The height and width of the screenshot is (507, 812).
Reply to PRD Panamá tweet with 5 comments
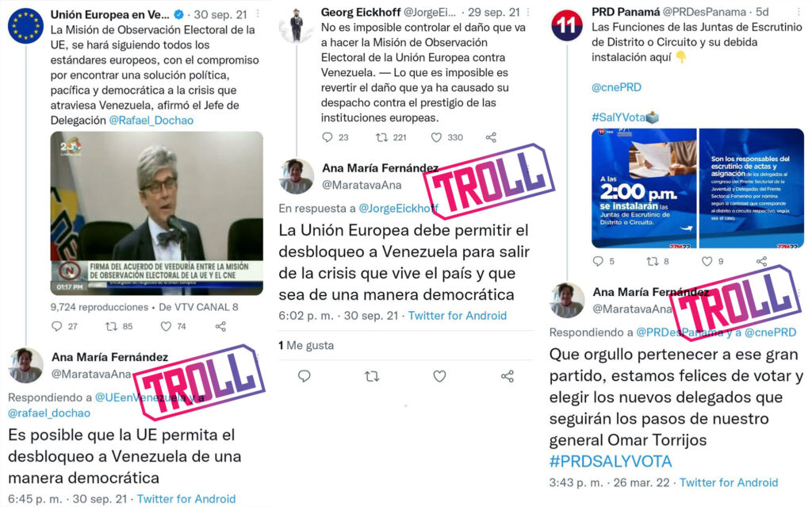[x=598, y=261]
